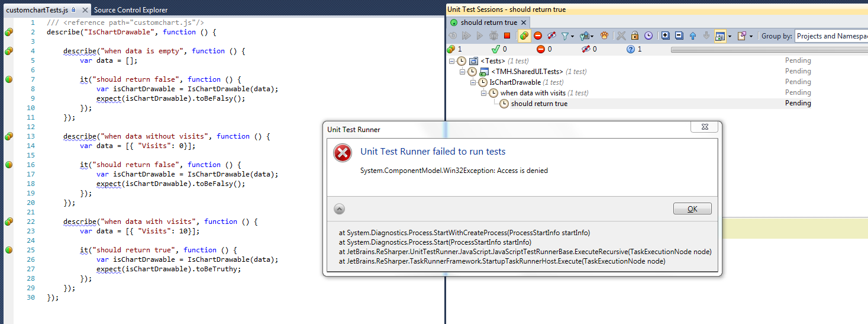Click code line 'var data = [];'

tap(109, 60)
